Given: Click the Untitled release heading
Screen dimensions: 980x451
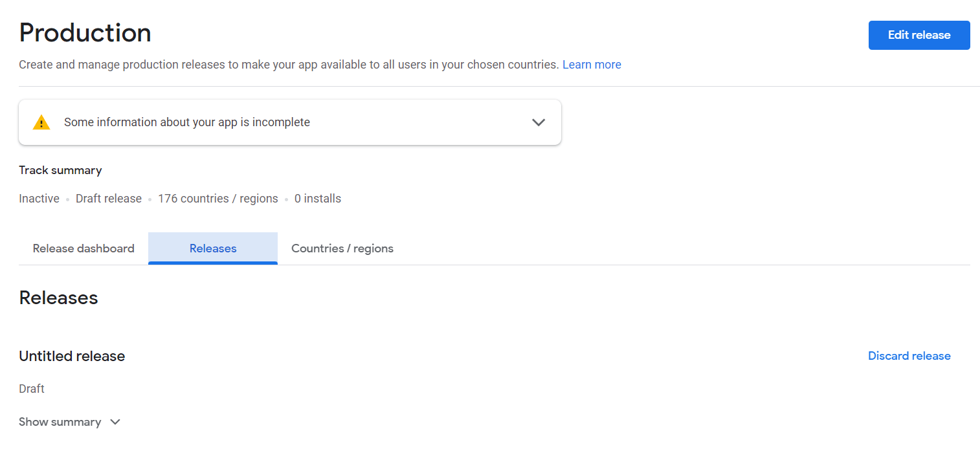Looking at the screenshot, I should pos(72,356).
